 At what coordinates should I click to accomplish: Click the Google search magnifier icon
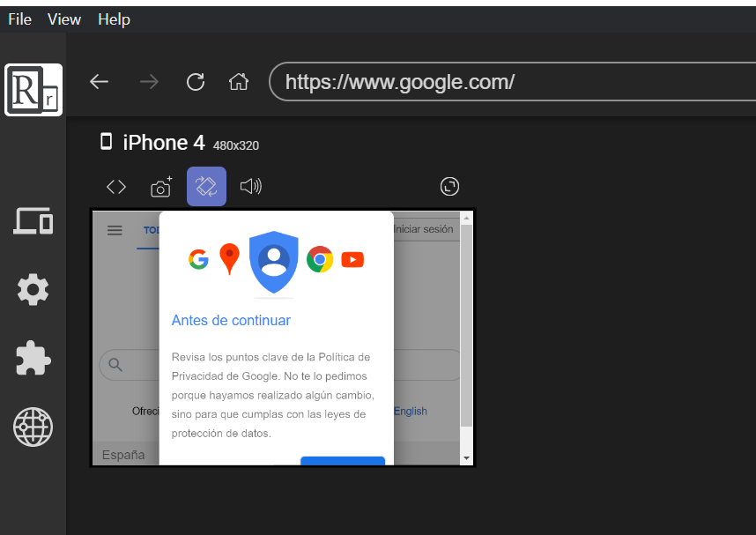pyautogui.click(x=115, y=365)
